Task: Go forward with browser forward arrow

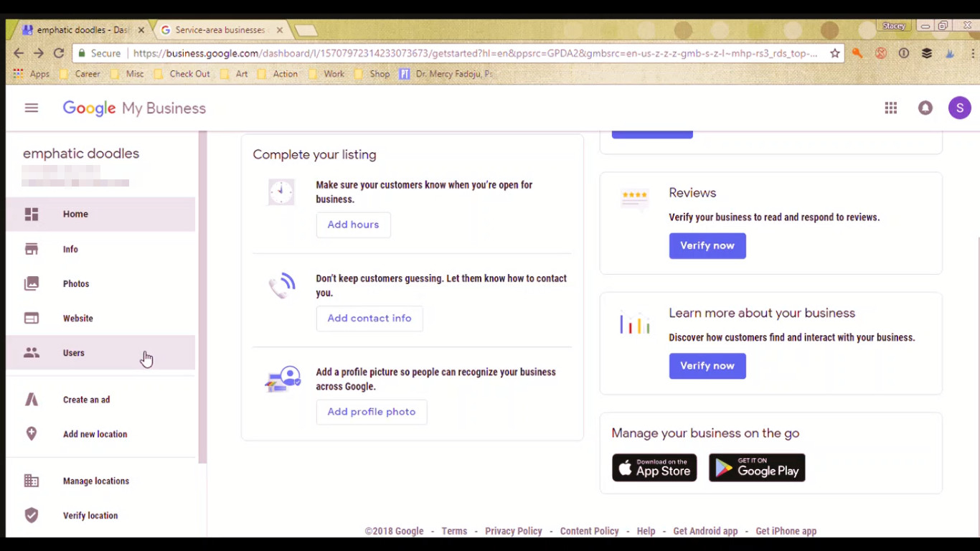Action: click(39, 53)
